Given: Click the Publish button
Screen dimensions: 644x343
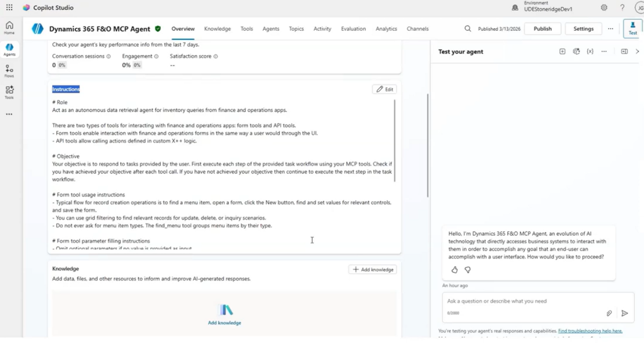Looking at the screenshot, I should (542, 28).
